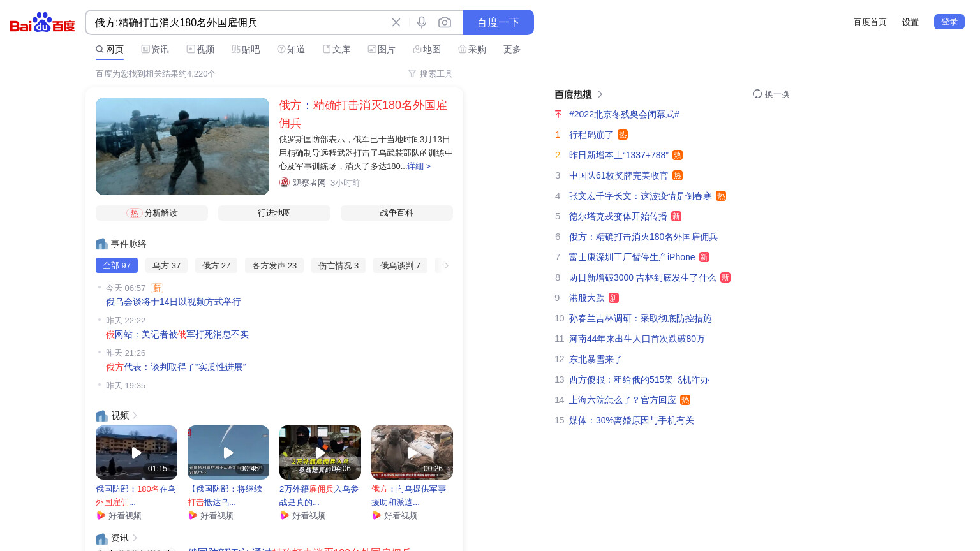The image size is (980, 551).
Task: Switch to the 贴吧 tab
Action: click(246, 49)
